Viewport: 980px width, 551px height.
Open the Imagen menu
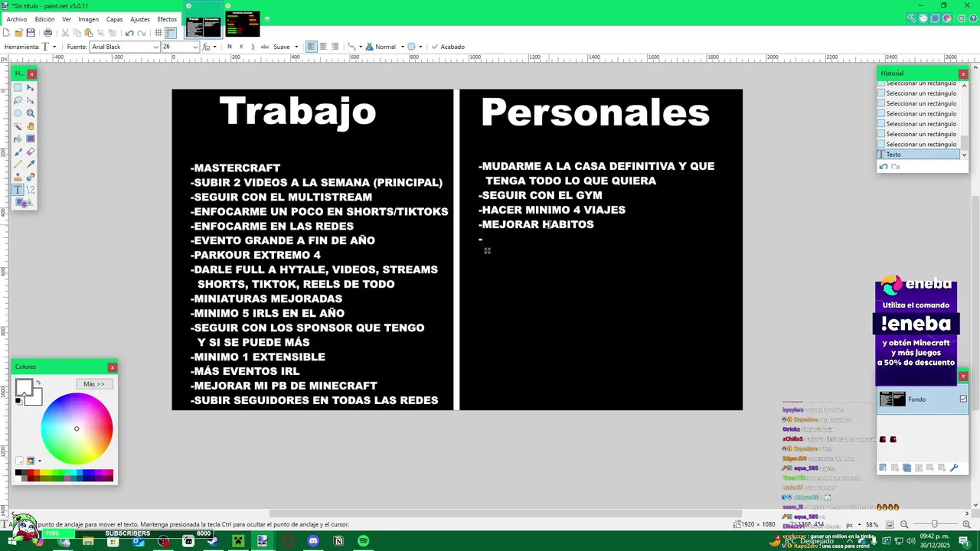click(88, 19)
